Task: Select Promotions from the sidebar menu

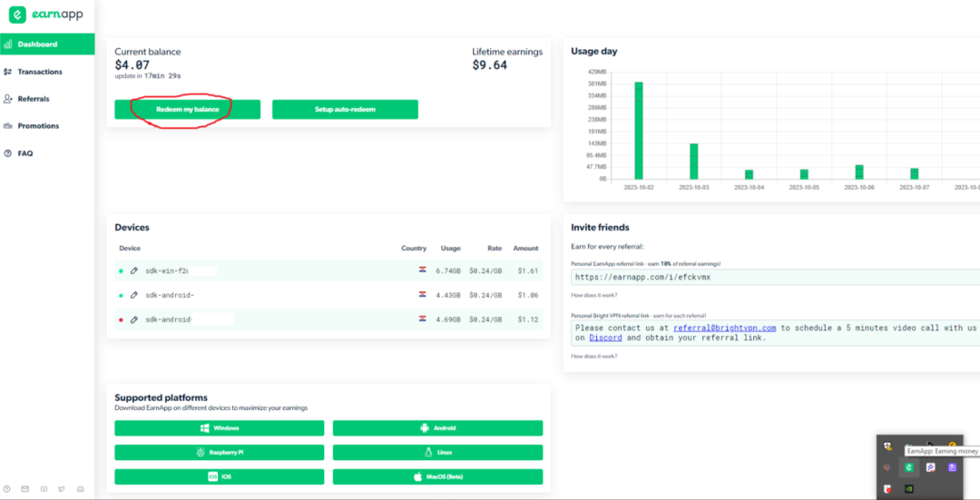Action: [38, 126]
